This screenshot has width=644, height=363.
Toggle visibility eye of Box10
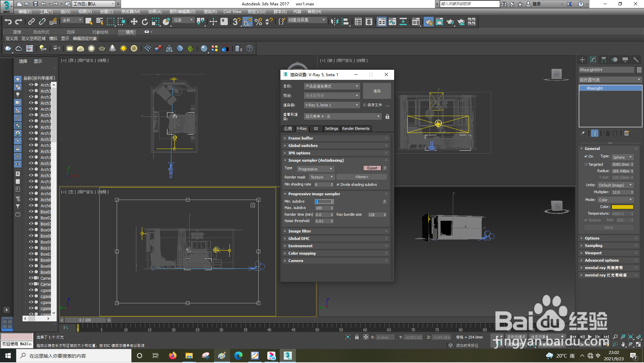31,248
